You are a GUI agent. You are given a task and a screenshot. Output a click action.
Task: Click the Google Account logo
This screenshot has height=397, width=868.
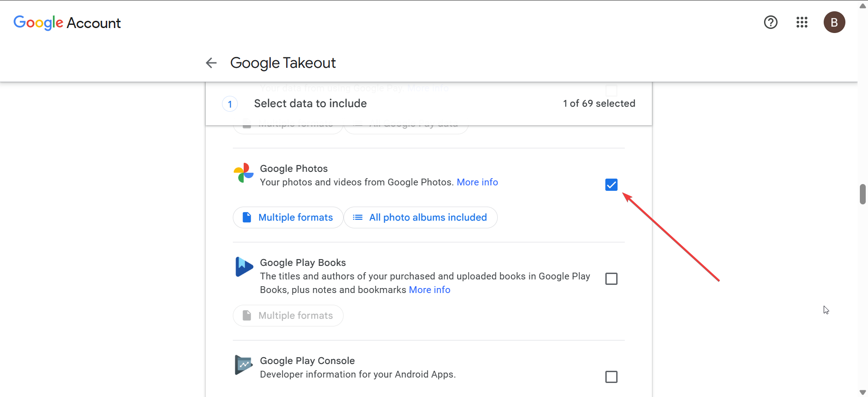click(67, 23)
